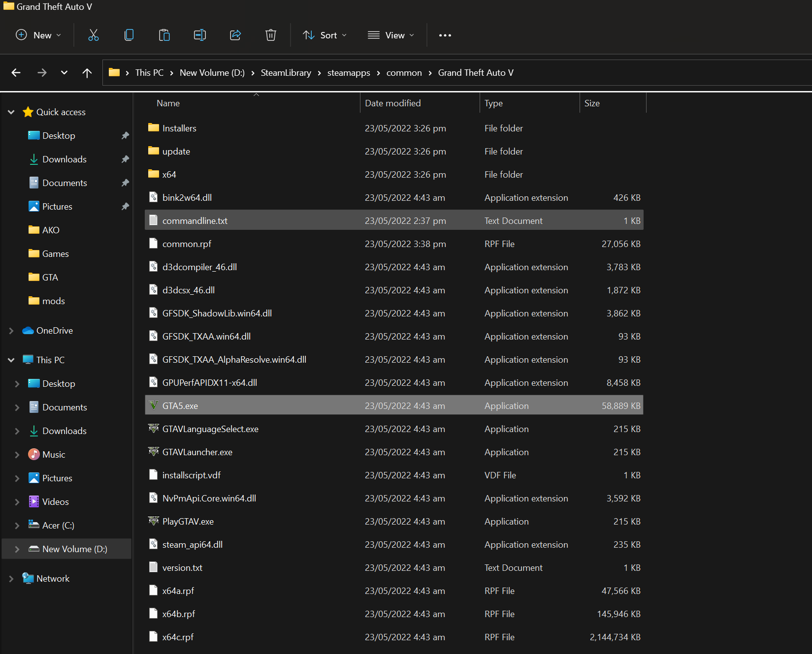Collapse the Quick access section
This screenshot has width=812, height=654.
[x=11, y=112]
